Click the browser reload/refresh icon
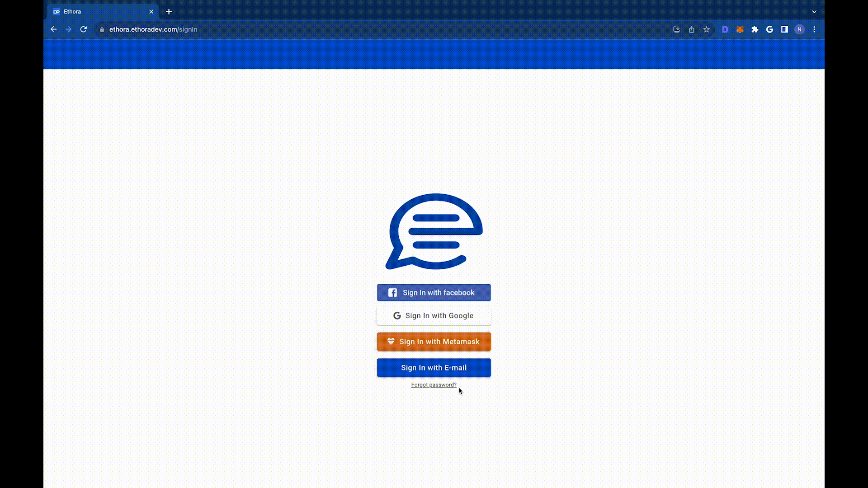868x488 pixels. 84,29
